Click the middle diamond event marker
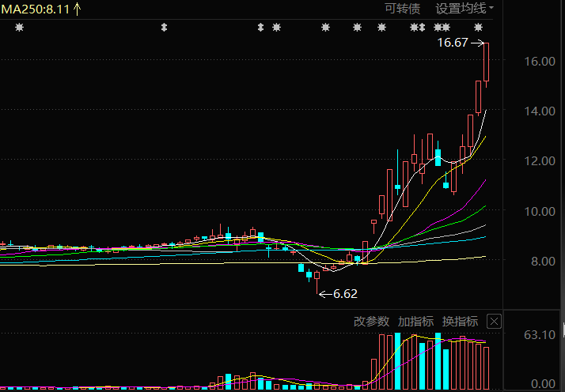Screen dimensions: 565x392 click(x=260, y=28)
